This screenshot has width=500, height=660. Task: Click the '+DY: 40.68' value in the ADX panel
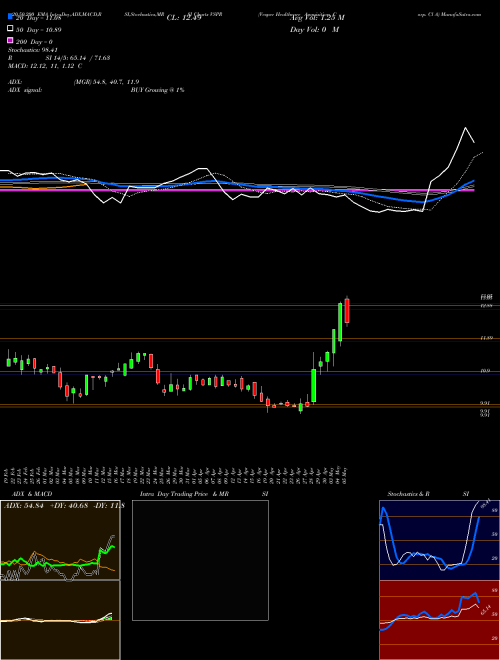[x=68, y=505]
